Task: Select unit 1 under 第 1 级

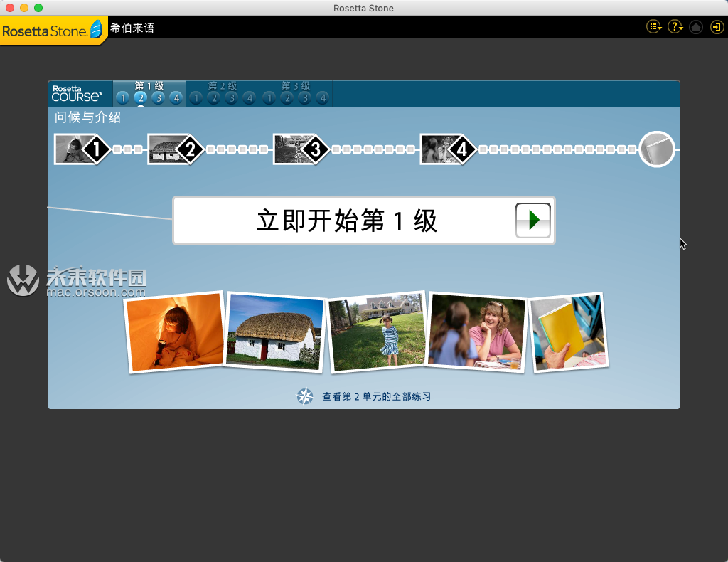Action: pos(122,98)
